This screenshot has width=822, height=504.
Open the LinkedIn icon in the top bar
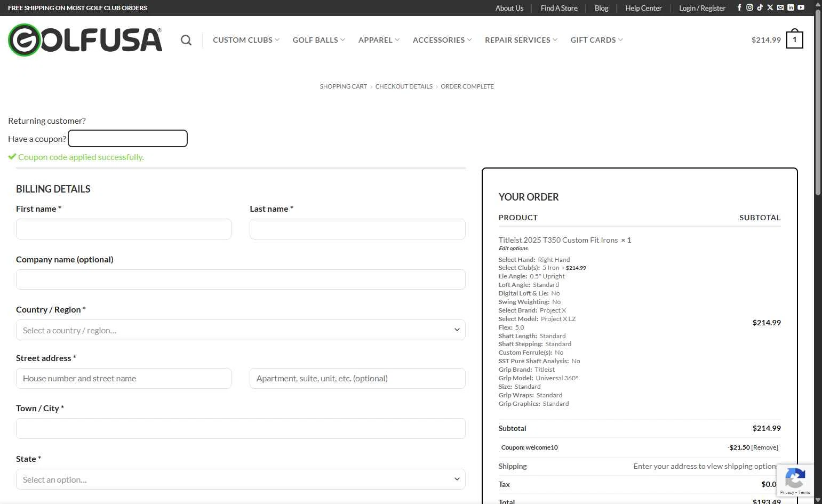pos(791,7)
